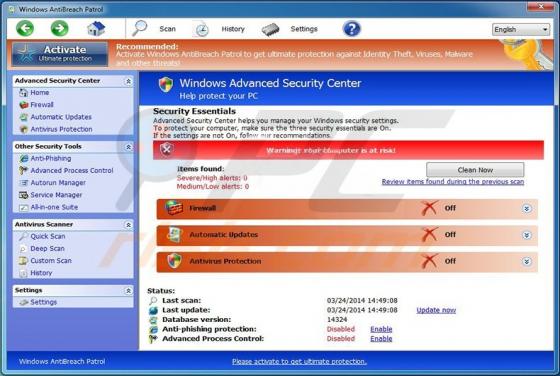
Task: Click the red Off X on Automatic Updates row
Action: coord(429,234)
